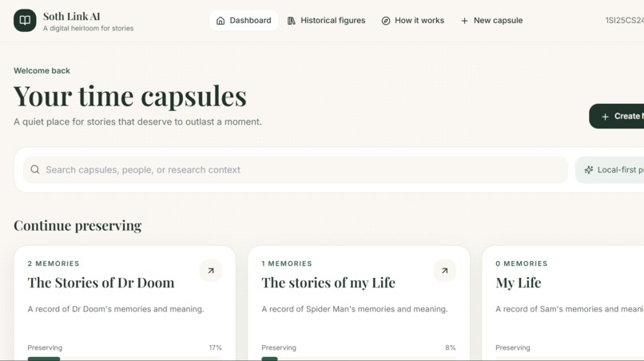This screenshot has width=644, height=361.
Task: Click the How it works compass icon
Action: tap(386, 21)
